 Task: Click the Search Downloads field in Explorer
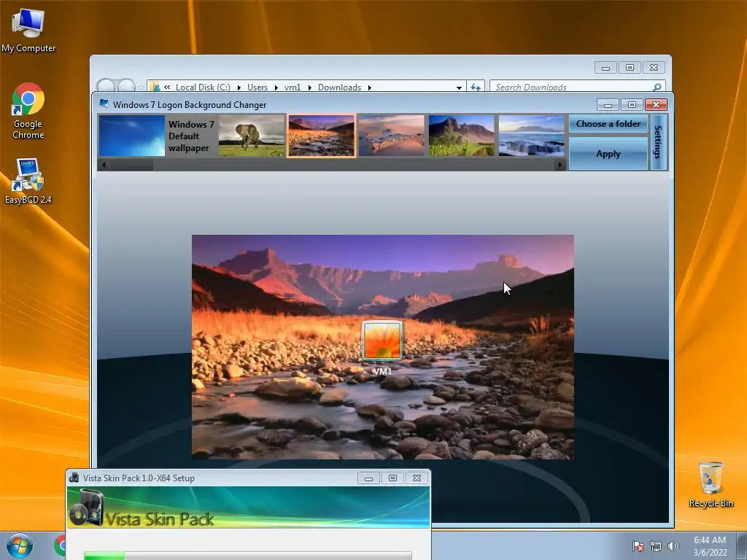pyautogui.click(x=572, y=87)
